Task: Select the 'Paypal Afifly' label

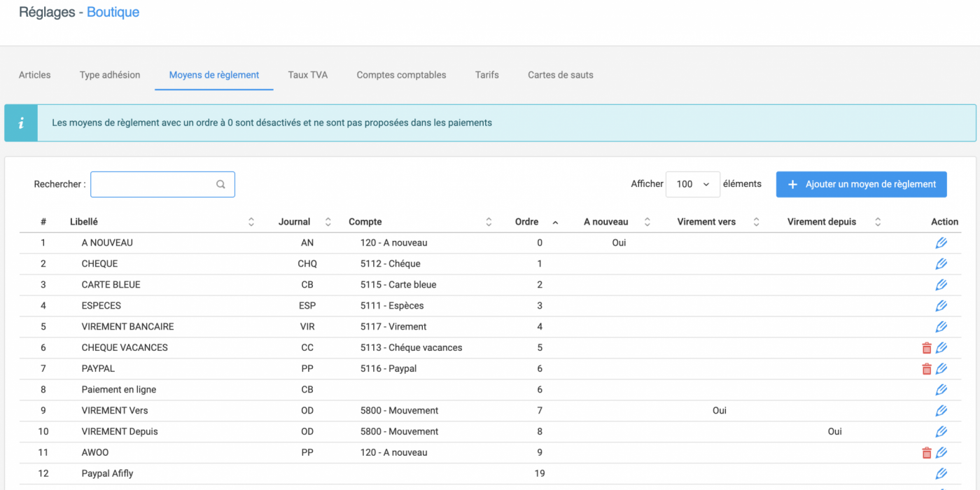Action: click(107, 474)
